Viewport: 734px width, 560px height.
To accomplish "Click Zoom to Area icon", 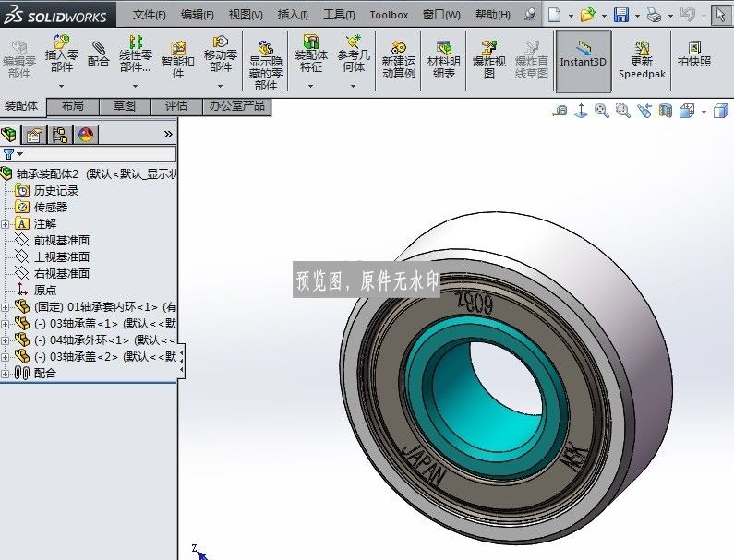I will tap(622, 111).
